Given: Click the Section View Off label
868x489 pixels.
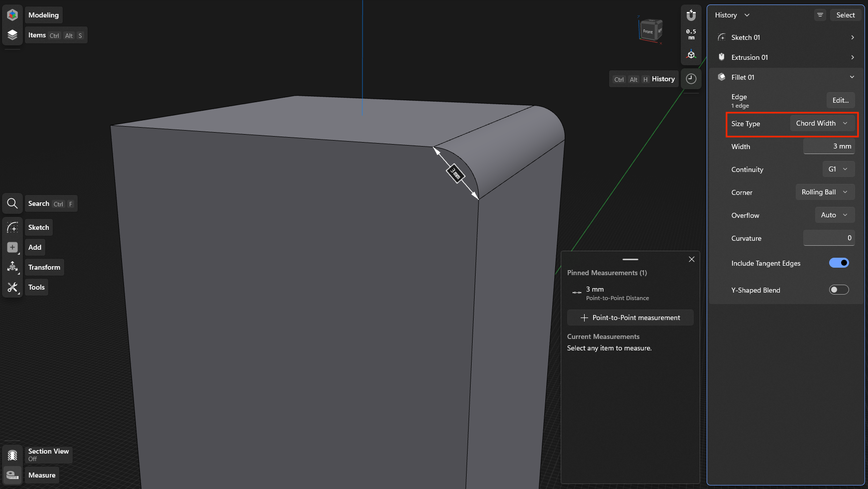Looking at the screenshot, I should [48, 455].
